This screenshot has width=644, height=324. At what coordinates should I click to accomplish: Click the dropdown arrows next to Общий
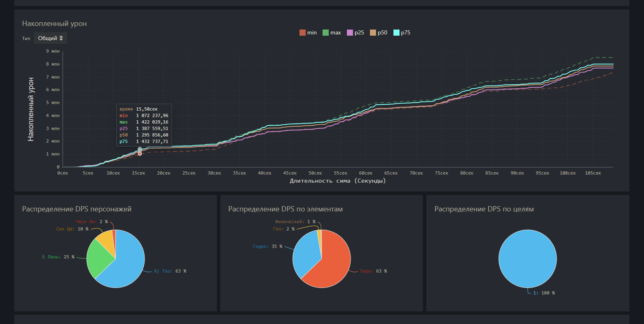pyautogui.click(x=61, y=38)
